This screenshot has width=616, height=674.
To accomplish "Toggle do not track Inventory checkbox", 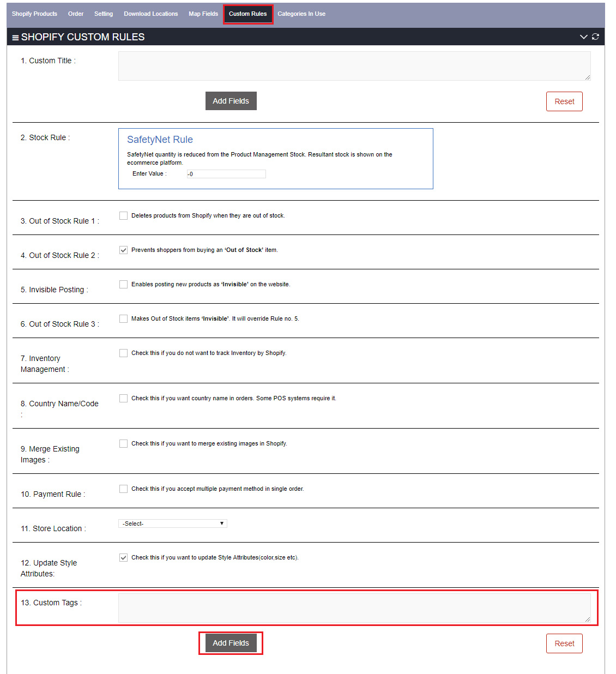I will click(x=124, y=353).
